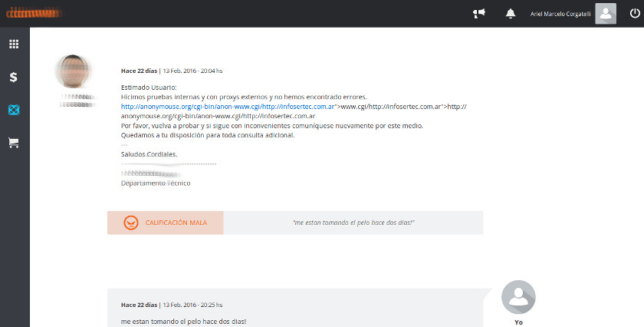Open Ariel Marcelo Corgatelli account menu
Image resolution: width=644 pixels, height=327 pixels.
coord(561,14)
